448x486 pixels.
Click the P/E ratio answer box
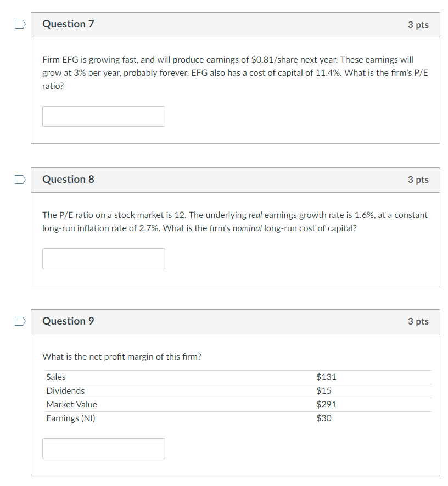(x=103, y=116)
